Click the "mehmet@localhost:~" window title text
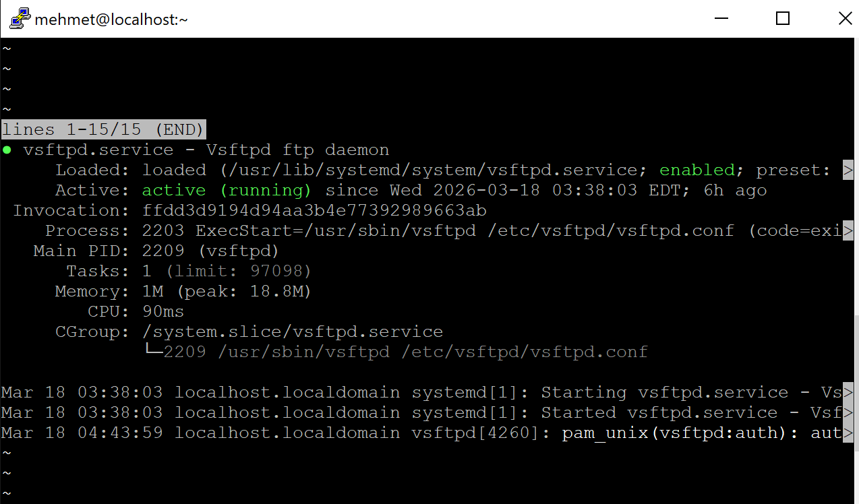The image size is (859, 504). coord(111,20)
